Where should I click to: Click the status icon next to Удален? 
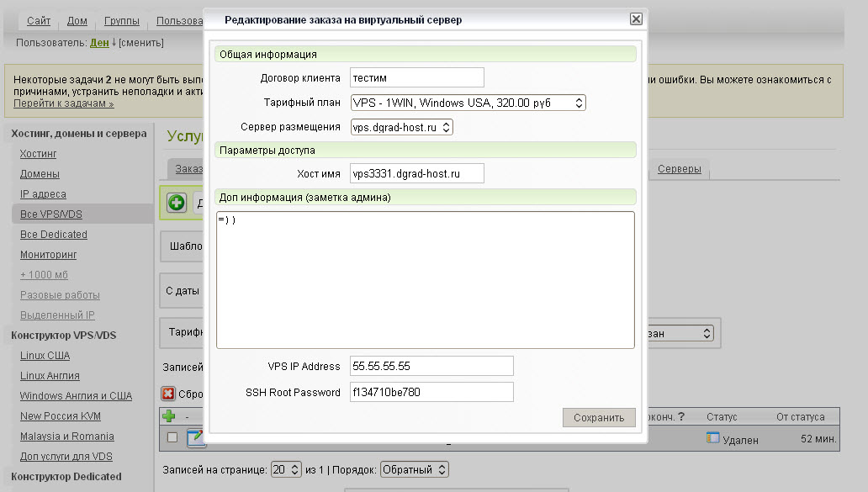(713, 438)
